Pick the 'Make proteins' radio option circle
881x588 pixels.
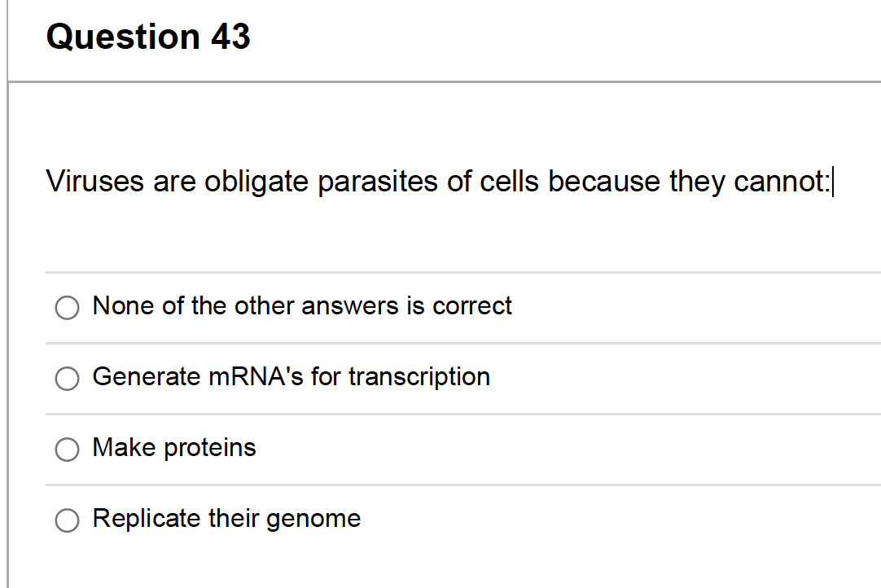click(x=67, y=449)
